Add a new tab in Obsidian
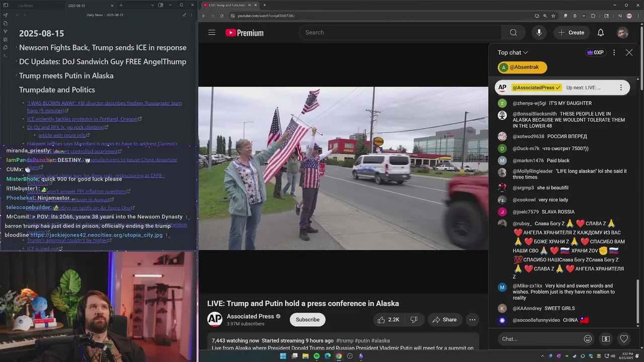This screenshot has height=362, width=644. coord(121,5)
